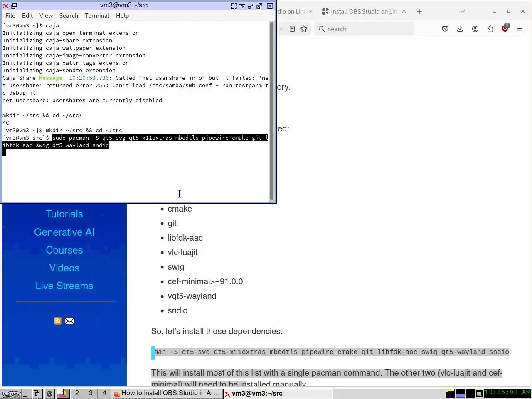
Task: Open the Firefox extensions puzzle icon
Action: click(x=490, y=29)
